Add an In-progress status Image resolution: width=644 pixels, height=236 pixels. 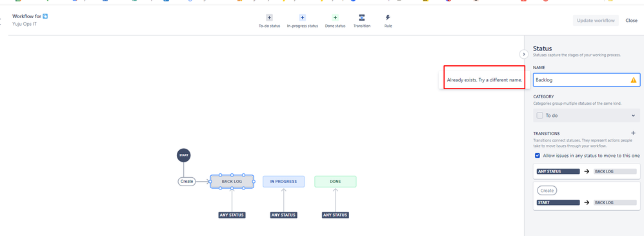302,21
